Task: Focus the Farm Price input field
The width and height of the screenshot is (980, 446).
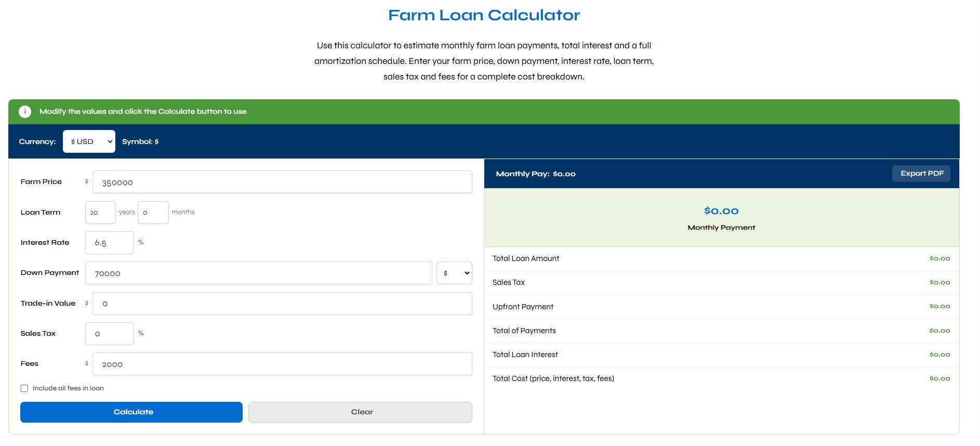Action: [282, 182]
